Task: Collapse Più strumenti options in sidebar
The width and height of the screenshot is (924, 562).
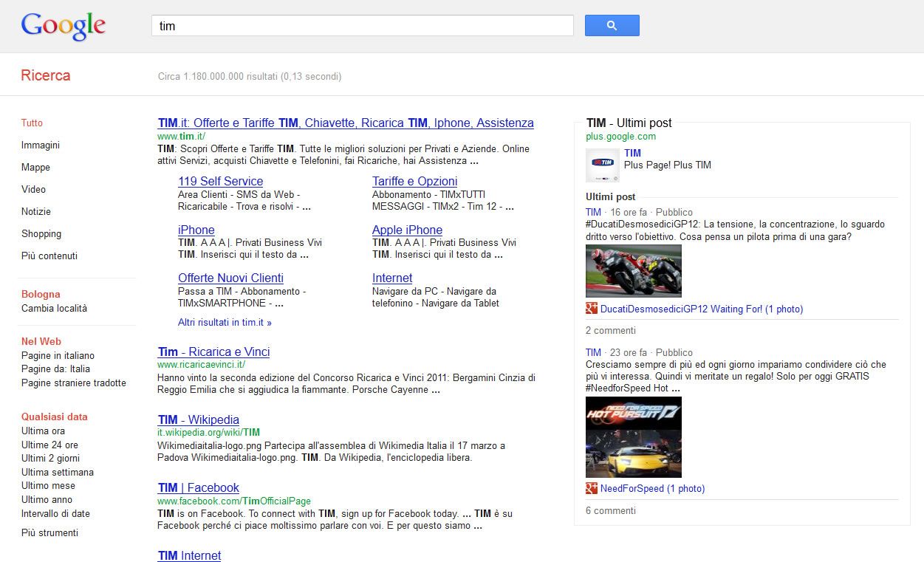Action: [49, 533]
